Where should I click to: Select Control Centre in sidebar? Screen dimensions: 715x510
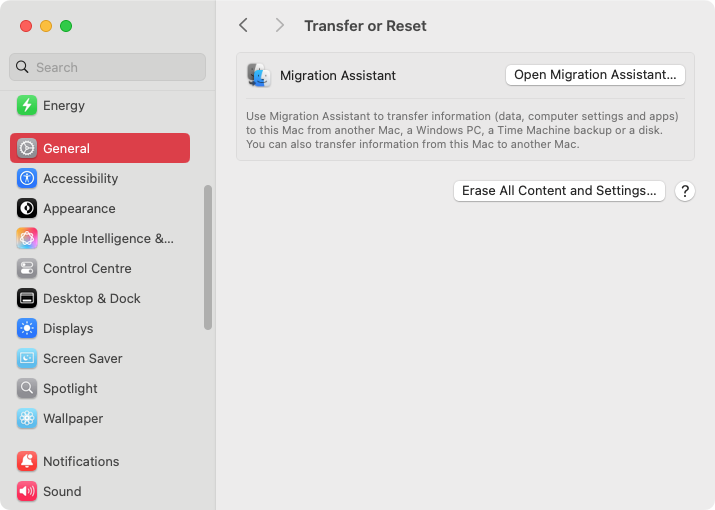(100, 269)
